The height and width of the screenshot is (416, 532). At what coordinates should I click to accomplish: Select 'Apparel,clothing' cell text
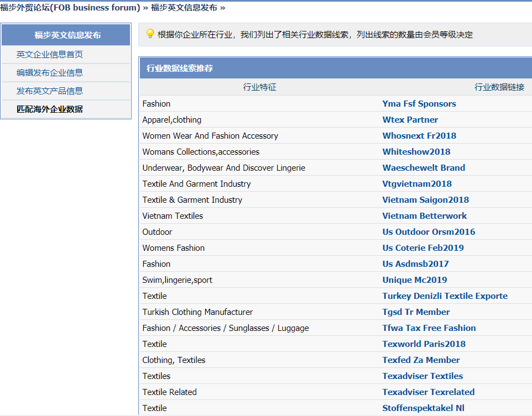(171, 120)
